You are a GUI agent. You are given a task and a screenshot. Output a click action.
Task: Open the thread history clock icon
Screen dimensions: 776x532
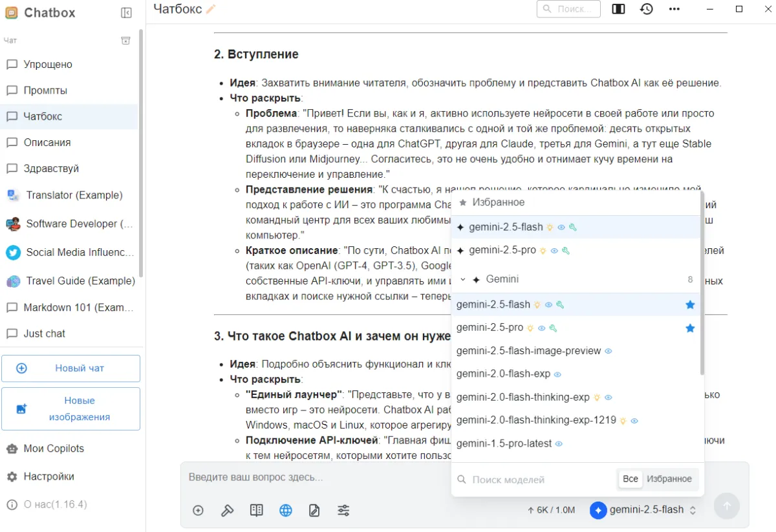point(646,9)
